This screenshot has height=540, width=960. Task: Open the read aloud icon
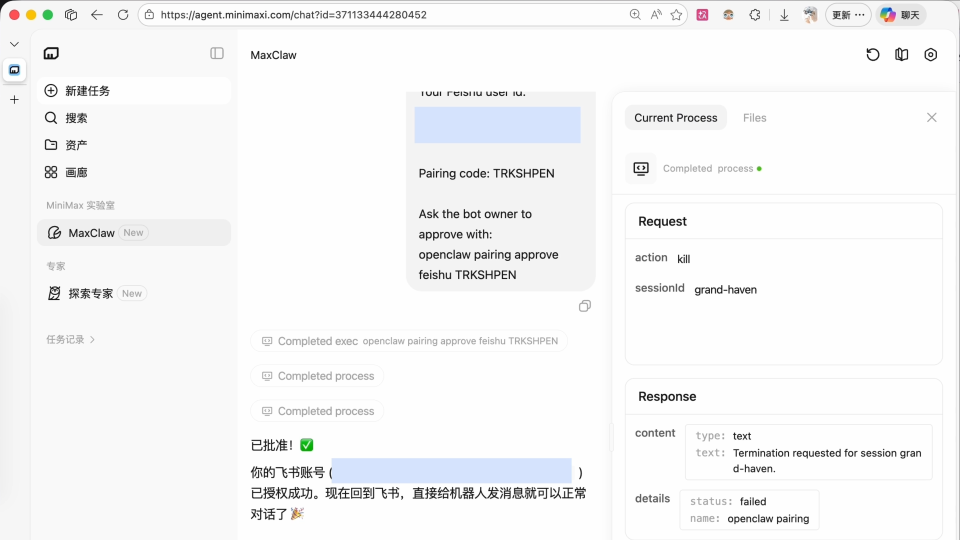[656, 15]
